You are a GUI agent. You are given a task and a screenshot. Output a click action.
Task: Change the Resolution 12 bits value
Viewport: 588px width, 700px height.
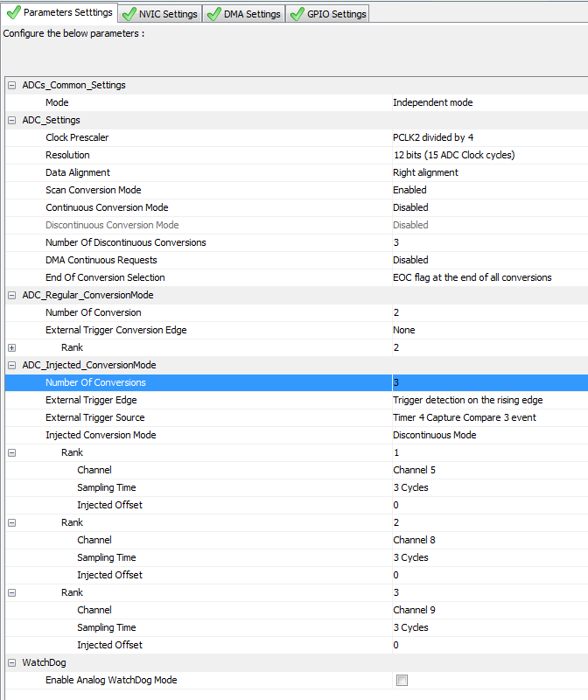(x=453, y=155)
